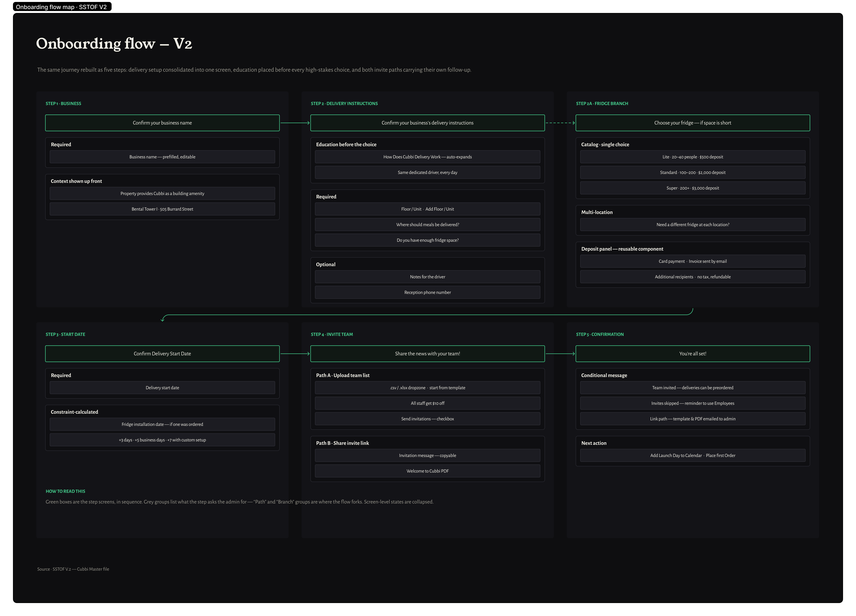Image resolution: width=856 pixels, height=616 pixels.
Task: Click the 'Delivery start date' row
Action: (162, 388)
